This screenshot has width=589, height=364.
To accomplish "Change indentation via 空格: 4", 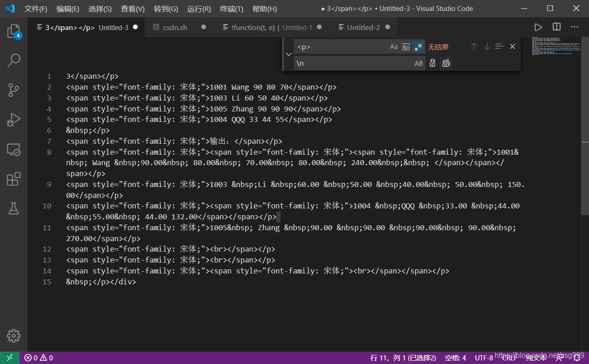I will coord(456,358).
